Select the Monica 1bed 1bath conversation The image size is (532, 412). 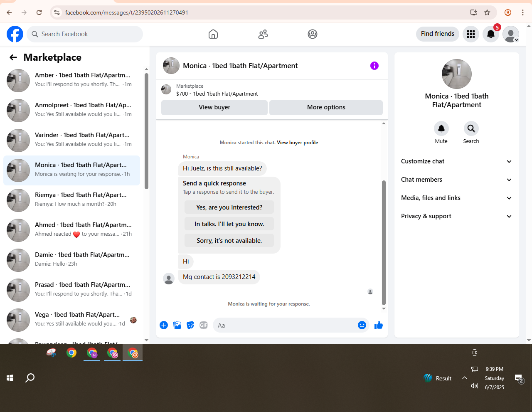point(71,170)
